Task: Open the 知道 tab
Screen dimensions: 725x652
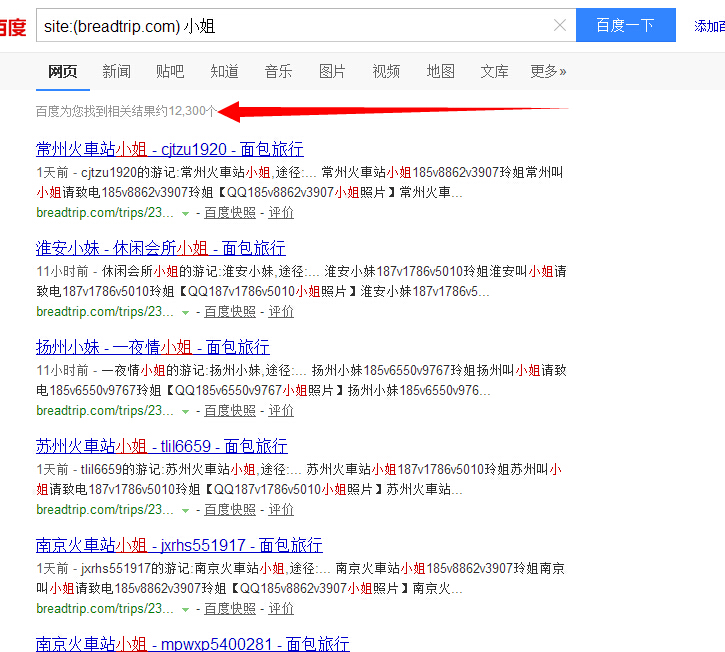Action: coord(224,71)
